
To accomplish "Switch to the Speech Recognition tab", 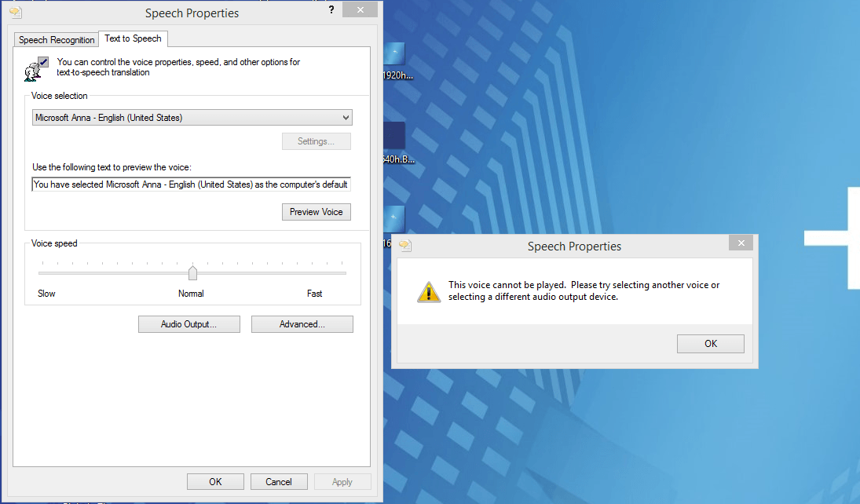I will (x=57, y=39).
